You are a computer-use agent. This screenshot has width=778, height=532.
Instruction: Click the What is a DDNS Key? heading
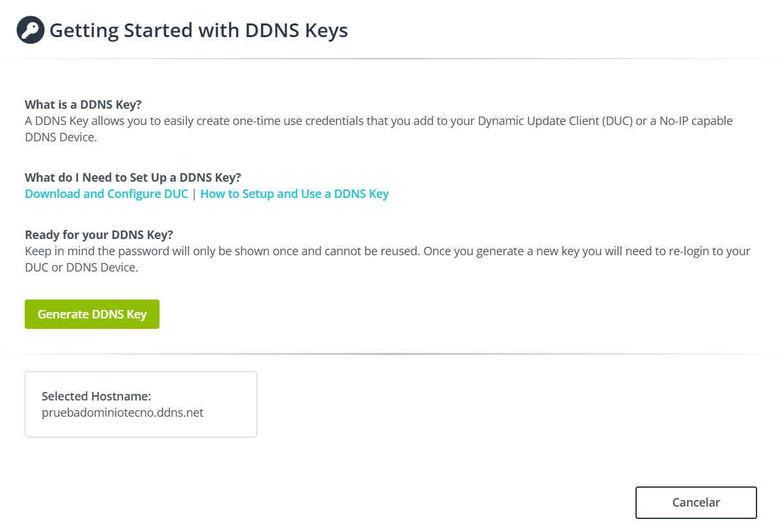(x=83, y=104)
